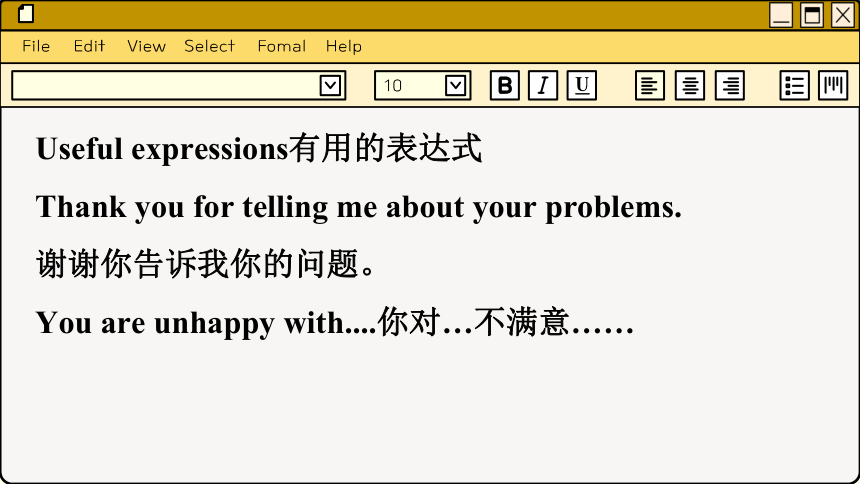Click 'Thank you for telling me about your problems.'
Viewport: 860px width, 484px height.
click(359, 207)
